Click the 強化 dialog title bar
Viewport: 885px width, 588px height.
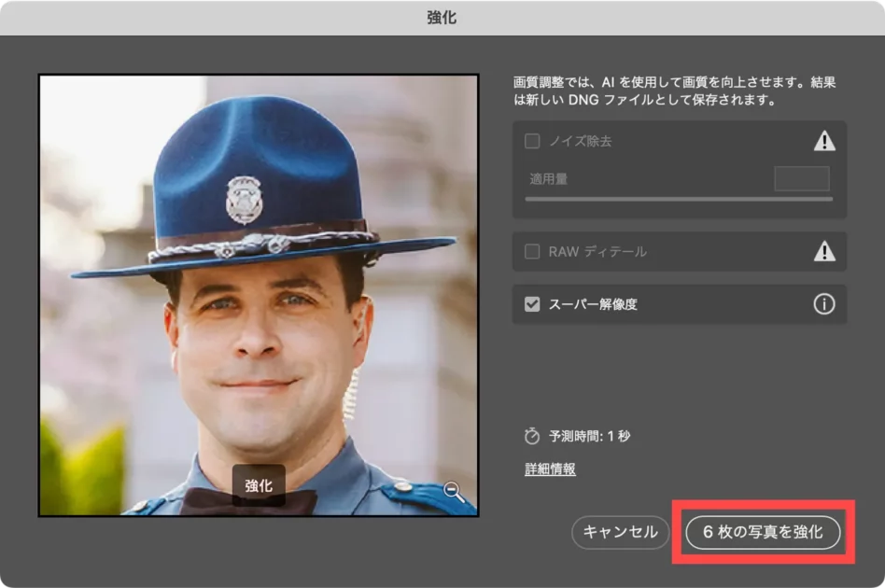pos(442,18)
